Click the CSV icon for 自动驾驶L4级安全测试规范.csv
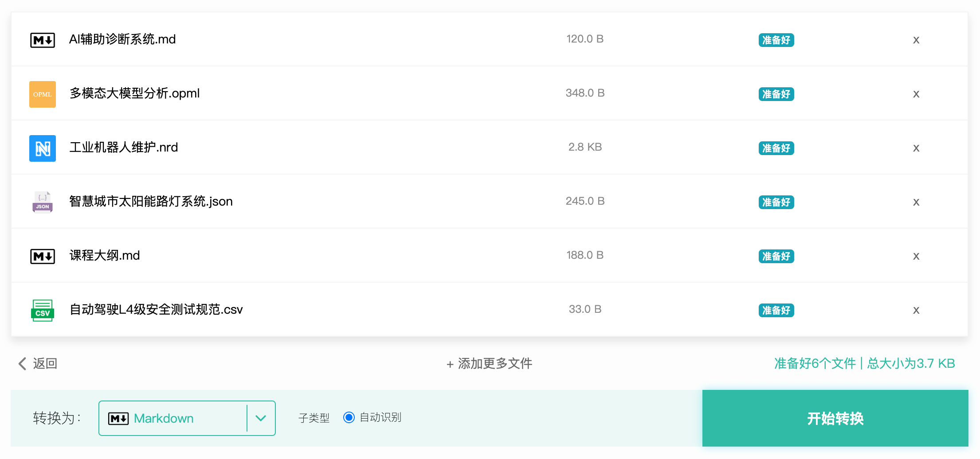 point(42,310)
